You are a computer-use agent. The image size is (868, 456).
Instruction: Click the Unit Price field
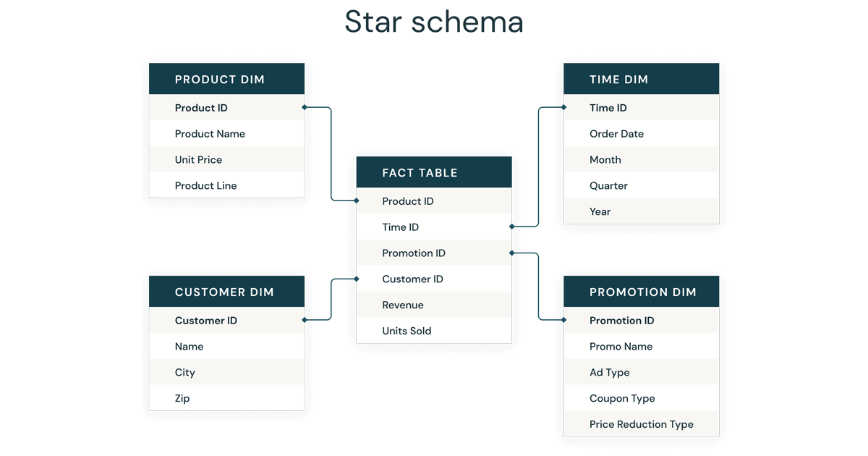click(198, 160)
